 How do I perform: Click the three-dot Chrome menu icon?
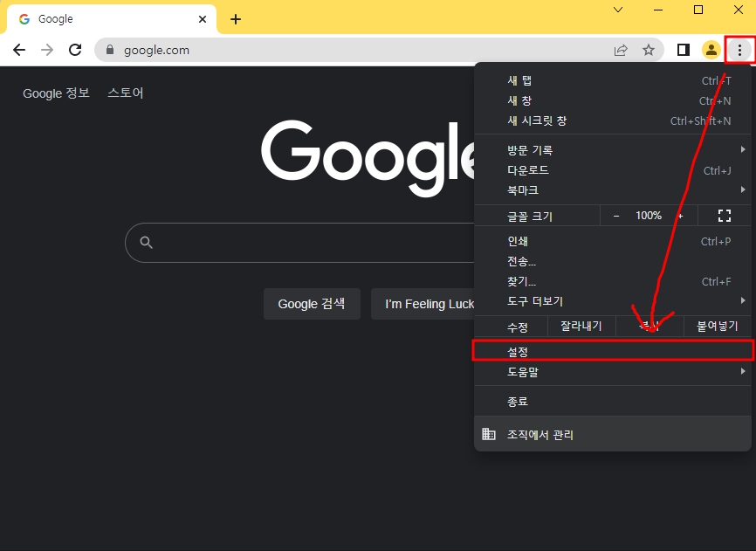pyautogui.click(x=739, y=50)
